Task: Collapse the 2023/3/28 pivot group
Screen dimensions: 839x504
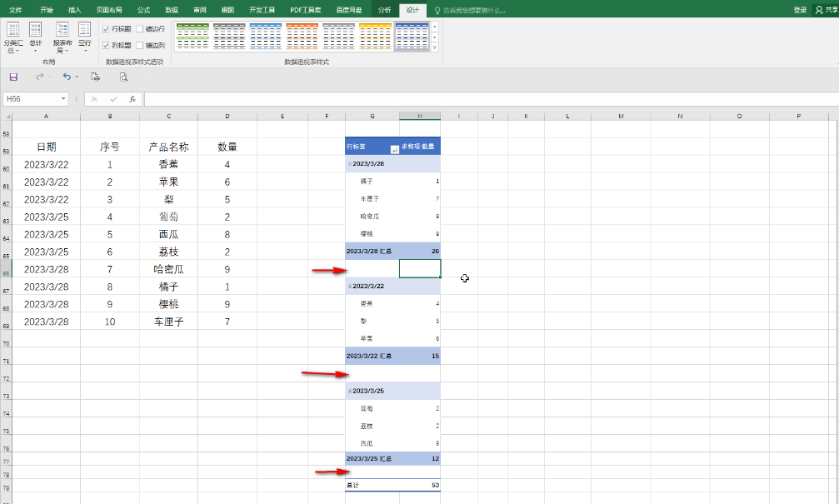Action: [349, 164]
